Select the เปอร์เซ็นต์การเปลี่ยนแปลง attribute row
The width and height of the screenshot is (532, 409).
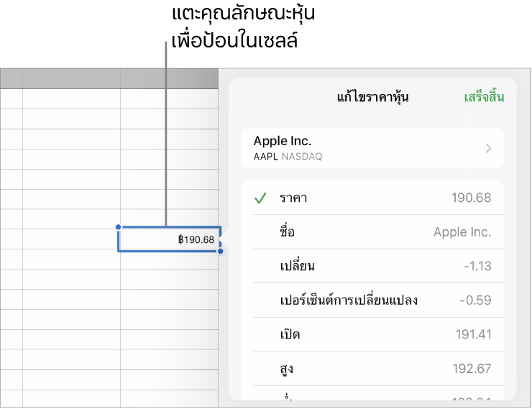(x=372, y=300)
